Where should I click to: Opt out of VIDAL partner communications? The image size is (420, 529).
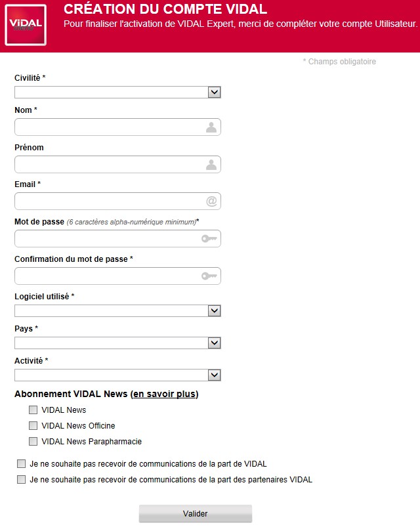click(22, 480)
